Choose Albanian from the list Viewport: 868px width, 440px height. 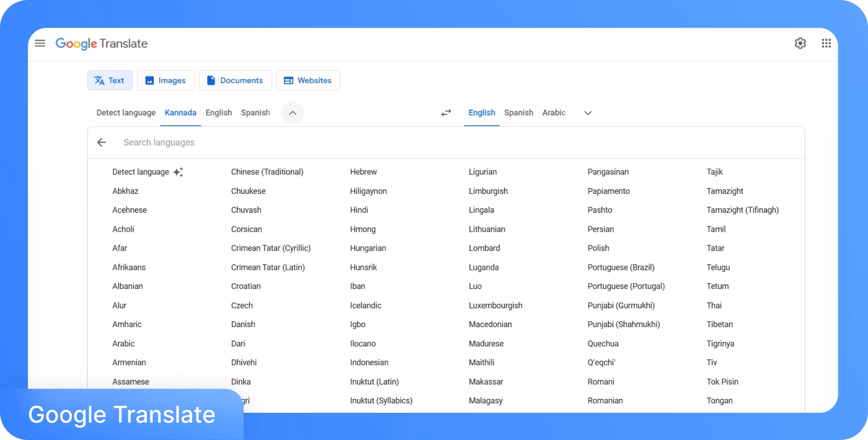coord(128,286)
